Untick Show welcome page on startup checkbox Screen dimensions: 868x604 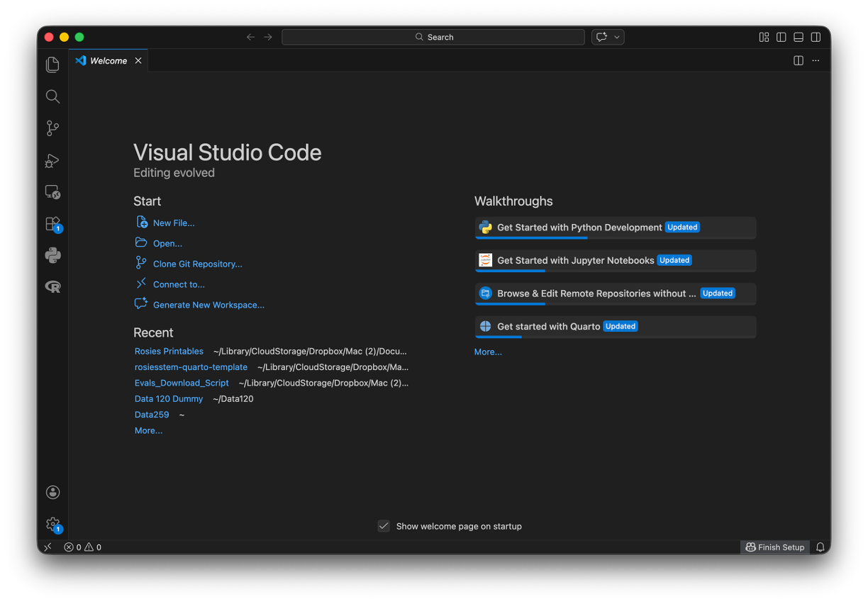[x=384, y=526]
